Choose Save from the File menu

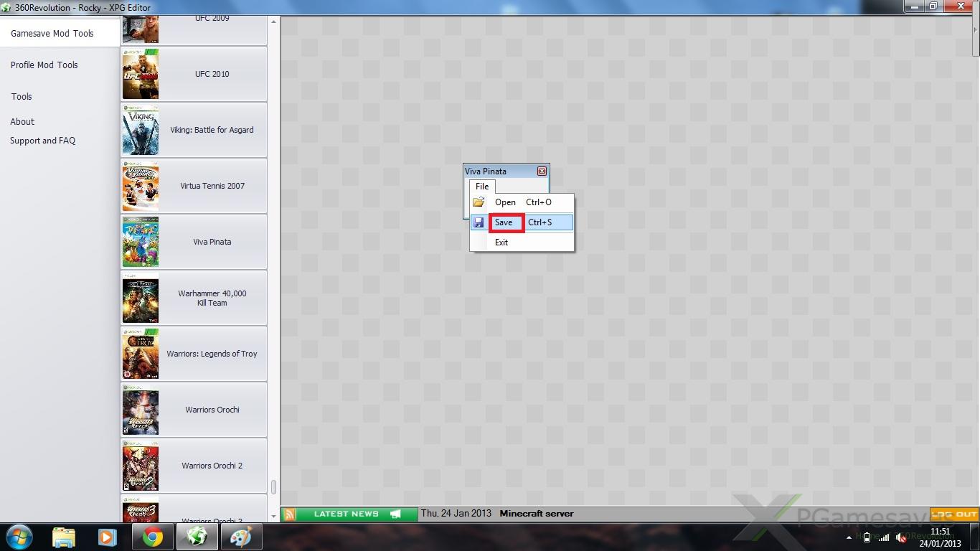(x=504, y=222)
